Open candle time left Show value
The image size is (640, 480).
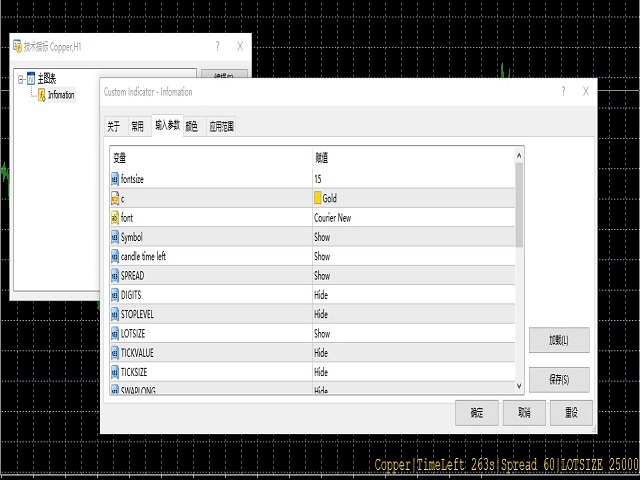413,256
